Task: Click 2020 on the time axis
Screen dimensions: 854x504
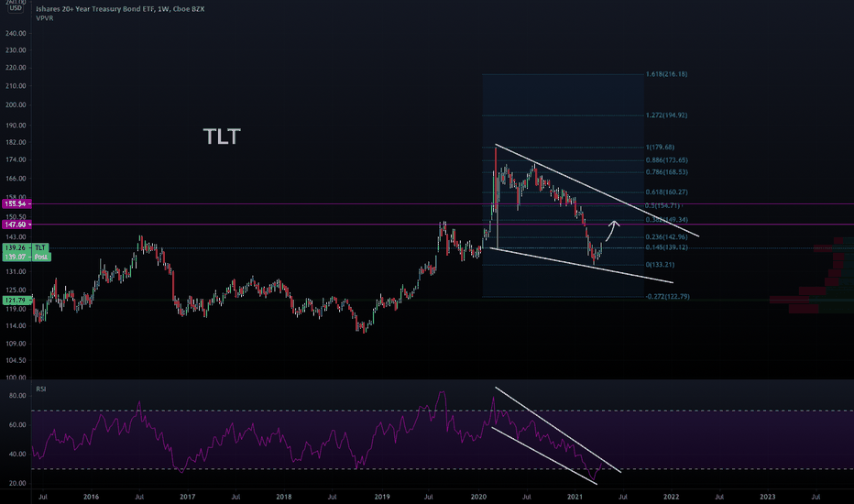Action: (x=478, y=497)
